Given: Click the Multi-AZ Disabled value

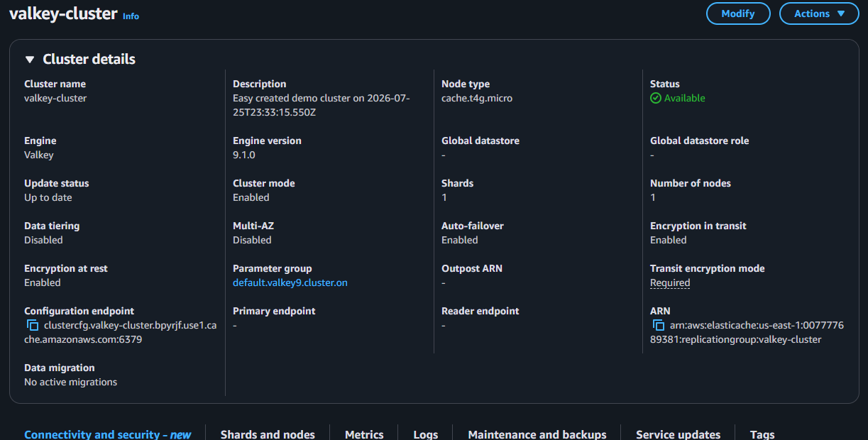Looking at the screenshot, I should click(252, 240).
